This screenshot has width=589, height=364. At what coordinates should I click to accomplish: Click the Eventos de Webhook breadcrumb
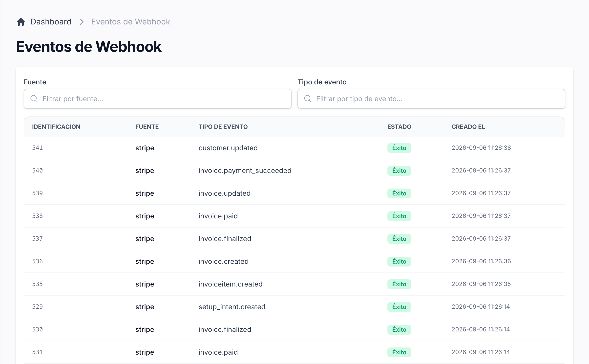130,22
